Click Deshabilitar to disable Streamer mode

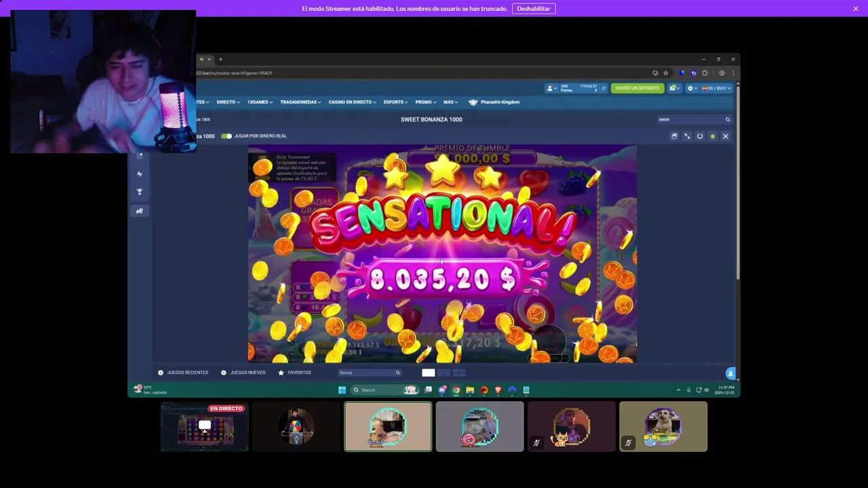tap(534, 8)
